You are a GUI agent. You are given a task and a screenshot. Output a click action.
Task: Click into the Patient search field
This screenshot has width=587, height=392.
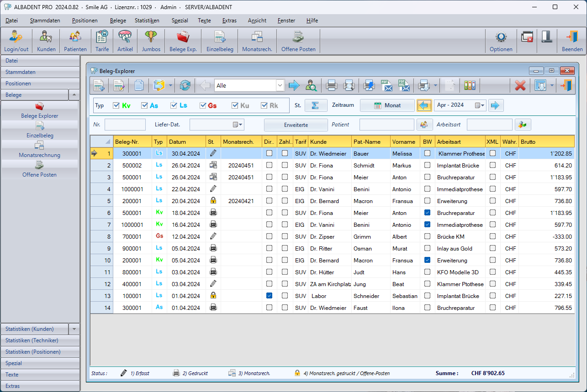click(386, 125)
